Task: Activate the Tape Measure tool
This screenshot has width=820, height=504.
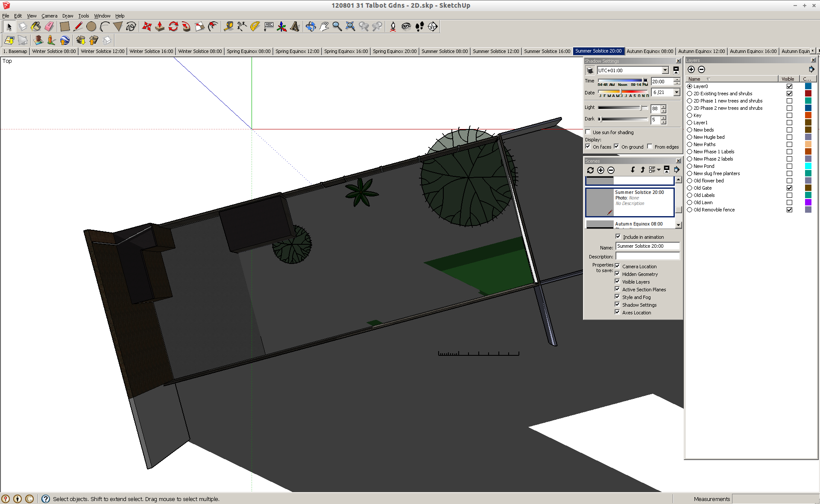Action: click(x=228, y=26)
